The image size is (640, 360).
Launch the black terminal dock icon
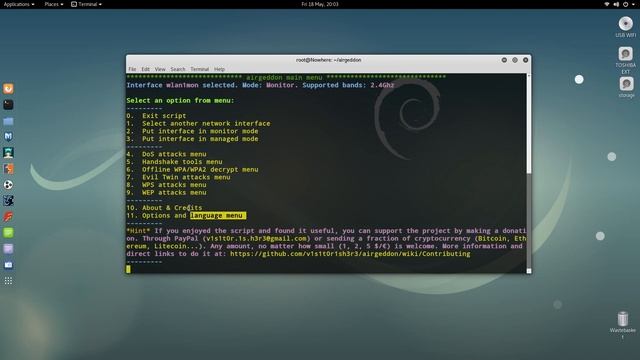pos(8,105)
